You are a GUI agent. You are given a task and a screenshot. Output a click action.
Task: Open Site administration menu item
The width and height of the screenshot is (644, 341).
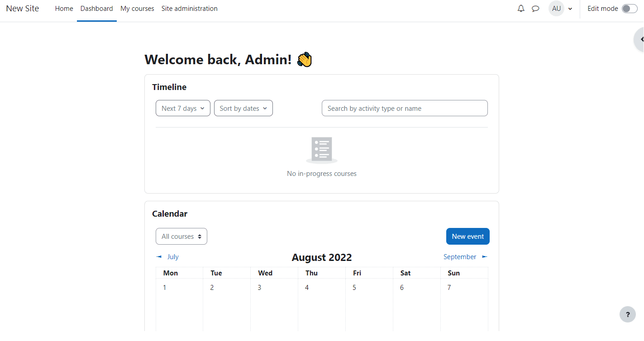tap(189, 9)
